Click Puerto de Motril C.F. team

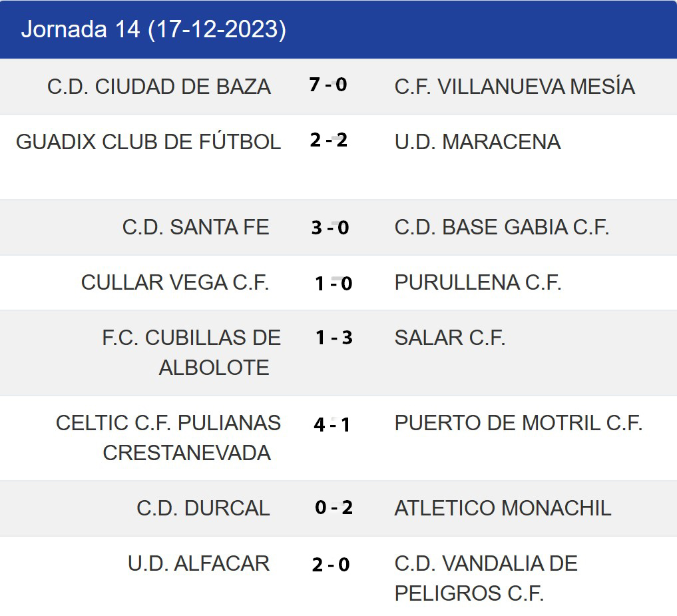tap(519, 423)
